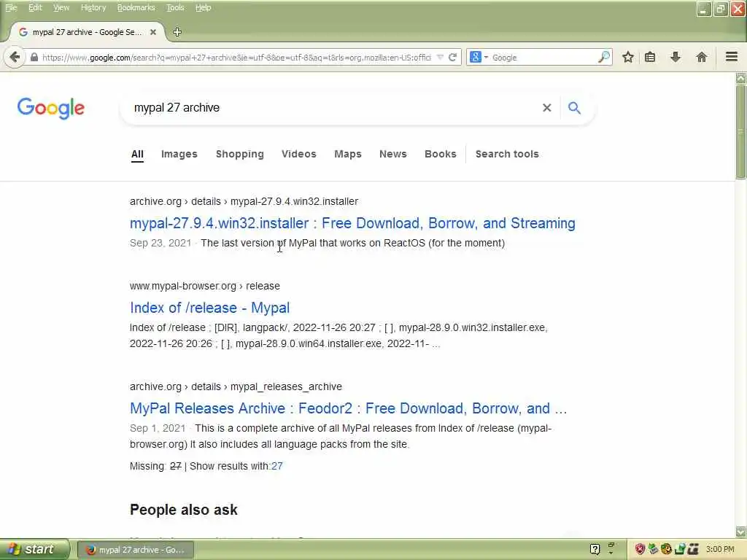This screenshot has width=747, height=560.
Task: Click the lion-head tray icon
Action: tap(666, 550)
